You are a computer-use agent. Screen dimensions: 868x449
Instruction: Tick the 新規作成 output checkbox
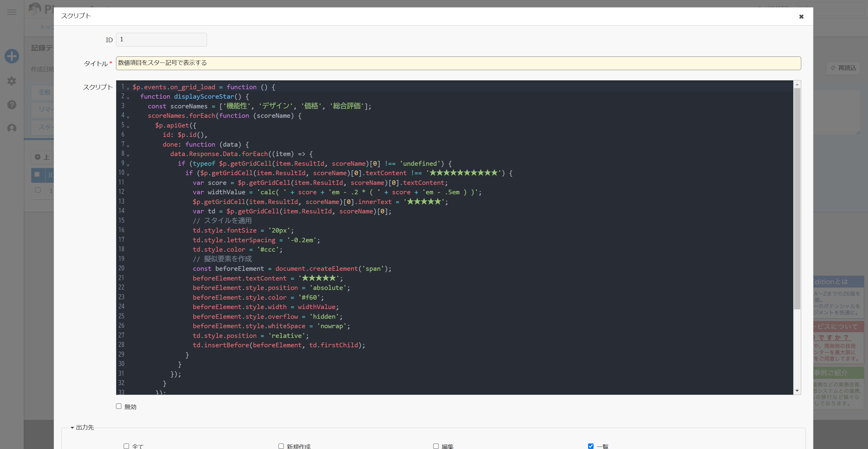[281, 446]
